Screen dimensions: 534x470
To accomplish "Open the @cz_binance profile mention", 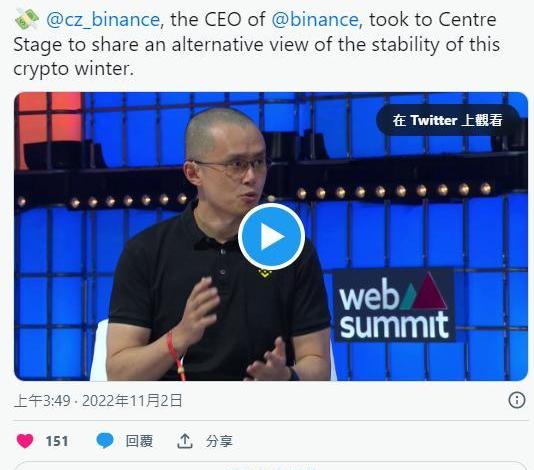I will [x=103, y=19].
